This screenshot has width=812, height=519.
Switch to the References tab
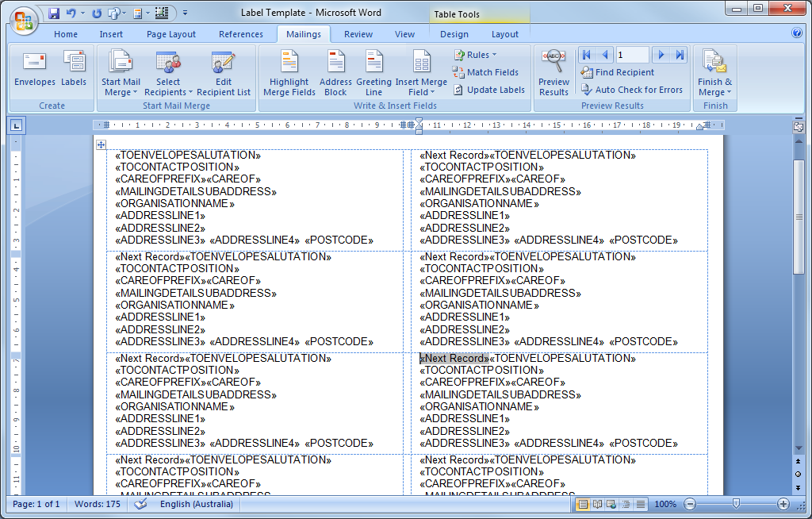pyautogui.click(x=241, y=34)
